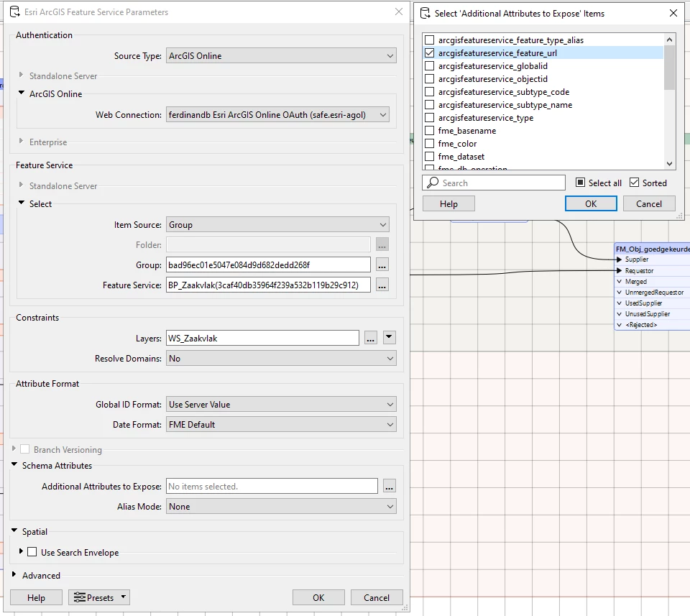Open Help in Additional Attributes dialog
Viewport: 690px width, 616px height.
448,203
